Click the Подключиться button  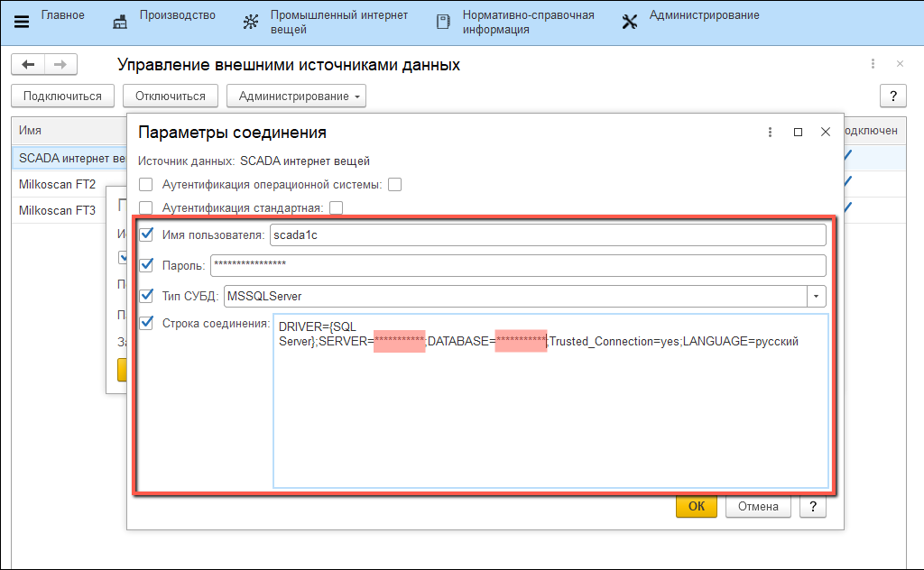point(62,97)
